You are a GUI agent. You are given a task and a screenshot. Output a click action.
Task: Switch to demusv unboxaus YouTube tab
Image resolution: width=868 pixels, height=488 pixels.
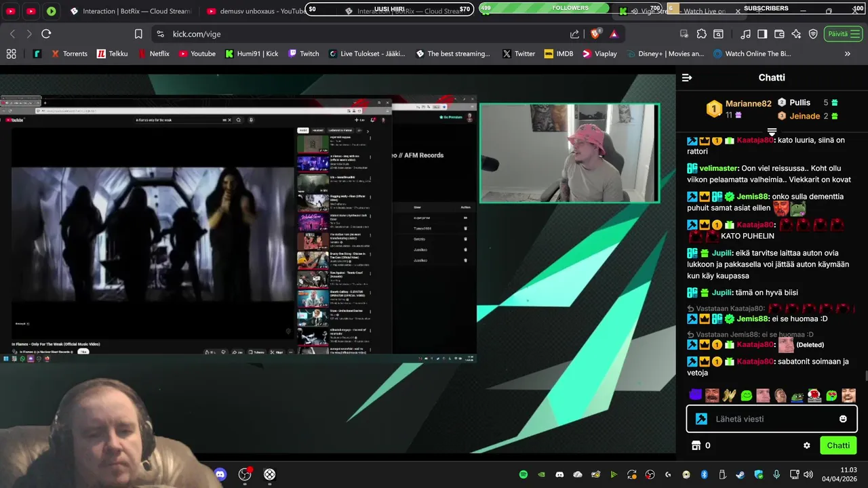click(256, 11)
